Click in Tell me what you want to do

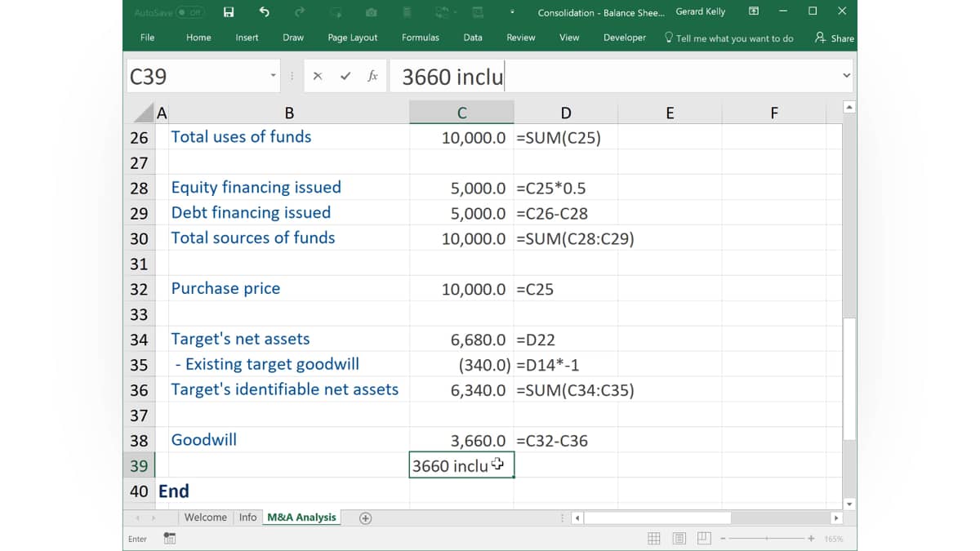coord(734,38)
